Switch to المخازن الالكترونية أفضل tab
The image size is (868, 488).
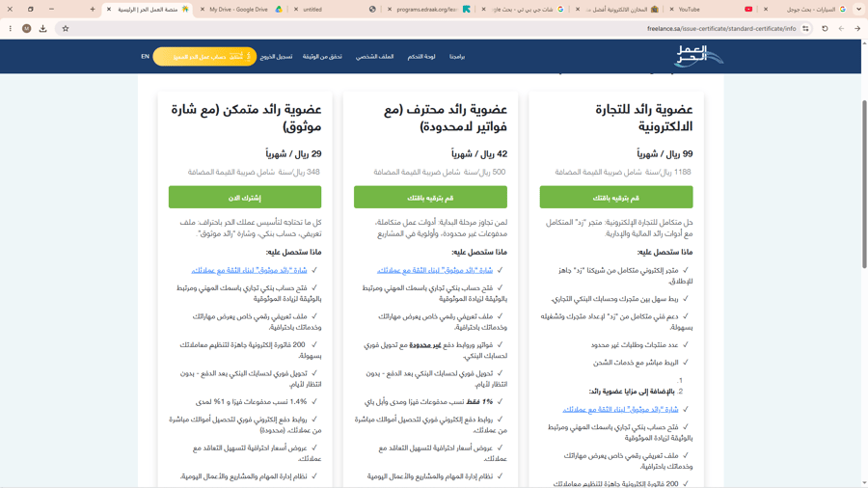pyautogui.click(x=618, y=9)
